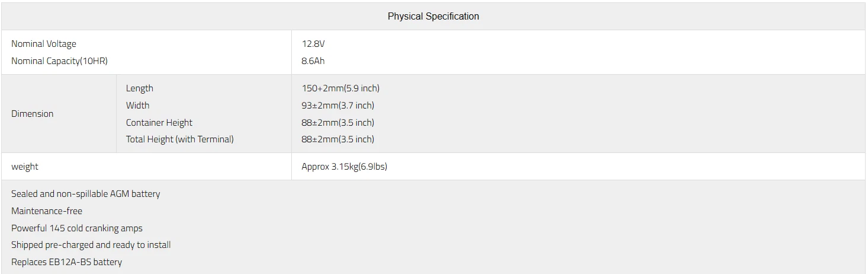868x274 pixels.
Task: Select the Container Height label
Action: coord(159,123)
